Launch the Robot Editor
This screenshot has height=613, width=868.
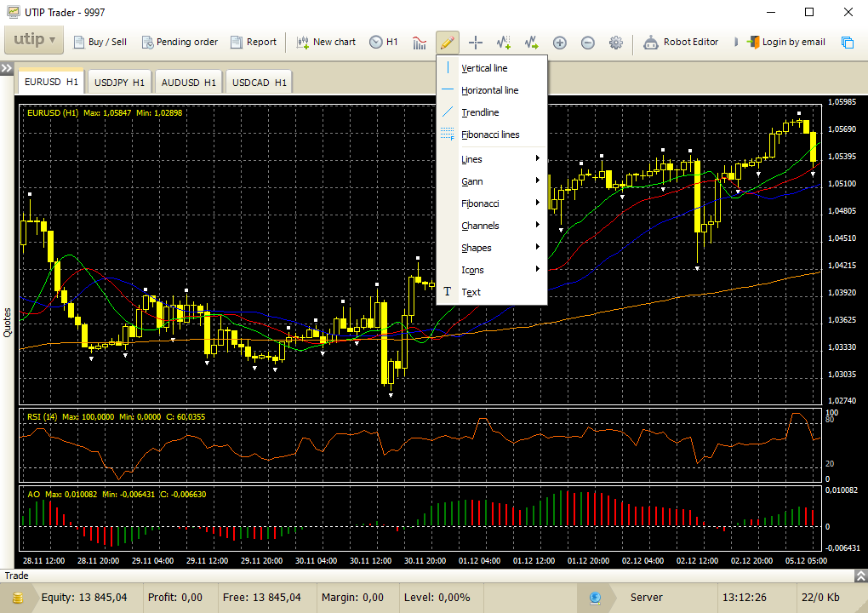681,42
